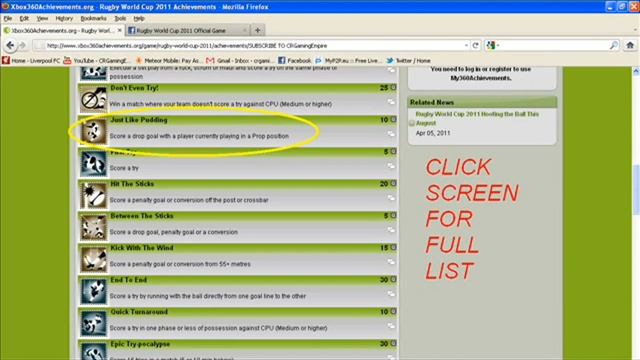Click the Just Like Pudding achievement icon
Viewport: 640px width, 360px height.
[93, 131]
